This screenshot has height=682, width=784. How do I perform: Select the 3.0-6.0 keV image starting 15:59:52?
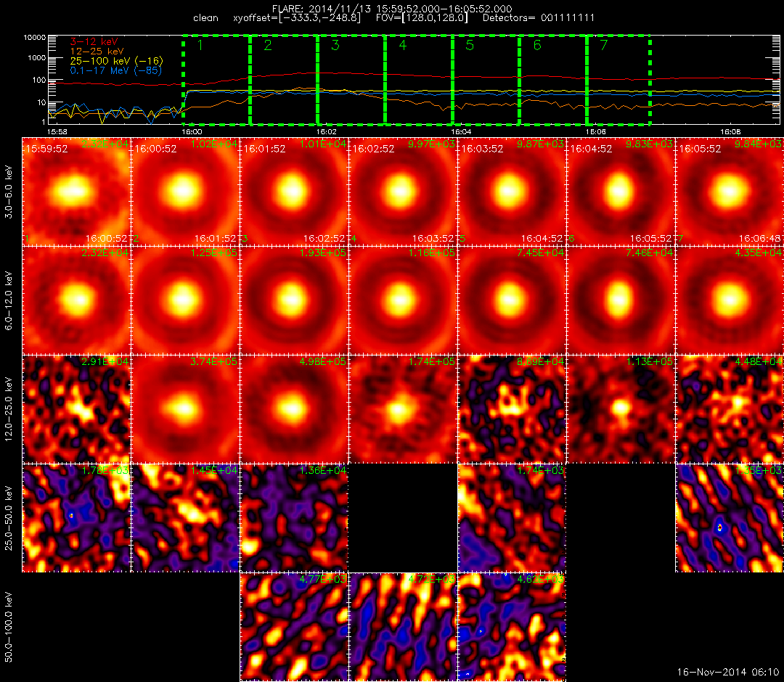76,192
